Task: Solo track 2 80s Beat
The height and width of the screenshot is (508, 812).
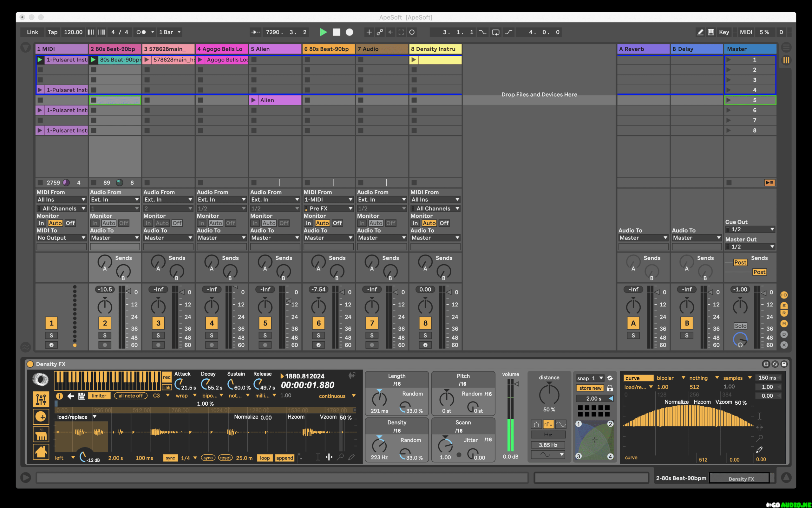Action: (105, 335)
